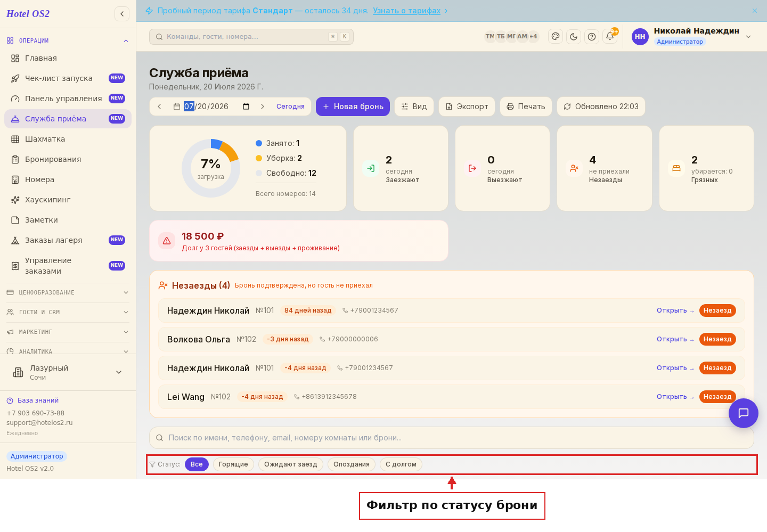Viewport: 767px width, 532px height.
Task: Focus guest search field by name or phone
Action: (x=452, y=438)
